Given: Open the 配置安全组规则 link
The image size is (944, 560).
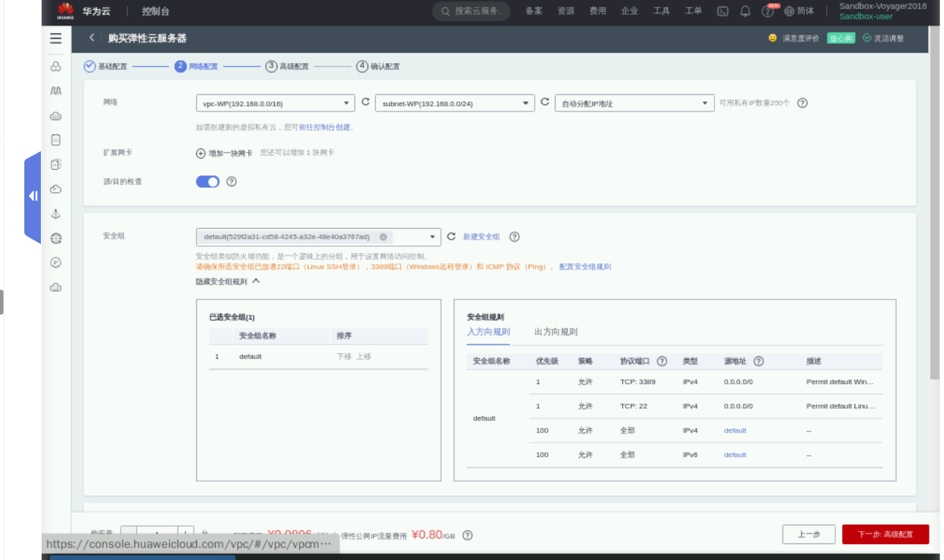Looking at the screenshot, I should point(585,267).
